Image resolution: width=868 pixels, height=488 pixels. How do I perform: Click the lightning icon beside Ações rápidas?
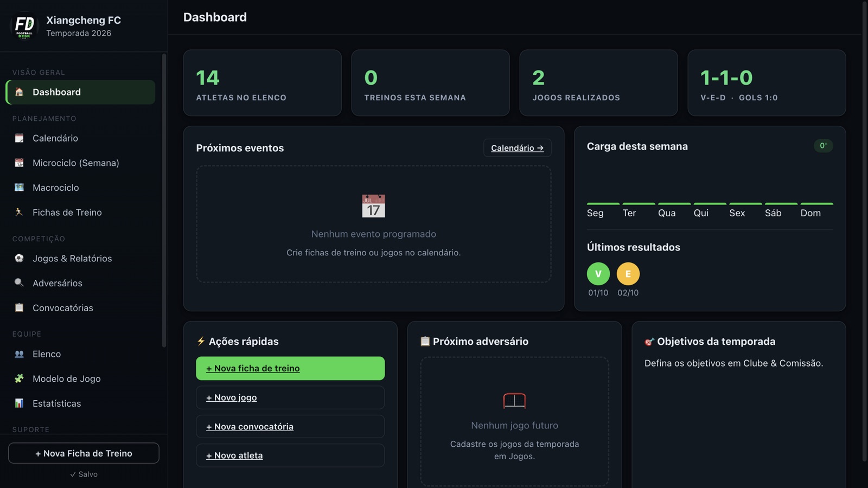(201, 341)
